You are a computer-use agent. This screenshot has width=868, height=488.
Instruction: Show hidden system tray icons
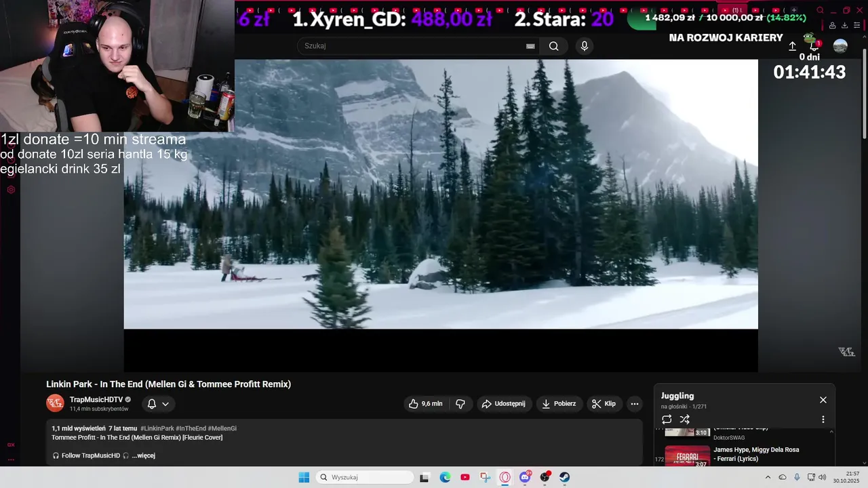point(768,477)
